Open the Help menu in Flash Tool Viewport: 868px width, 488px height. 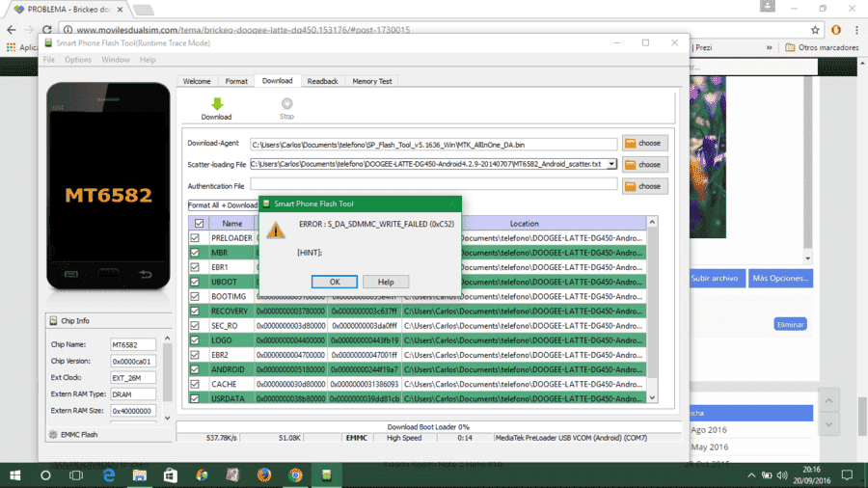pos(148,60)
